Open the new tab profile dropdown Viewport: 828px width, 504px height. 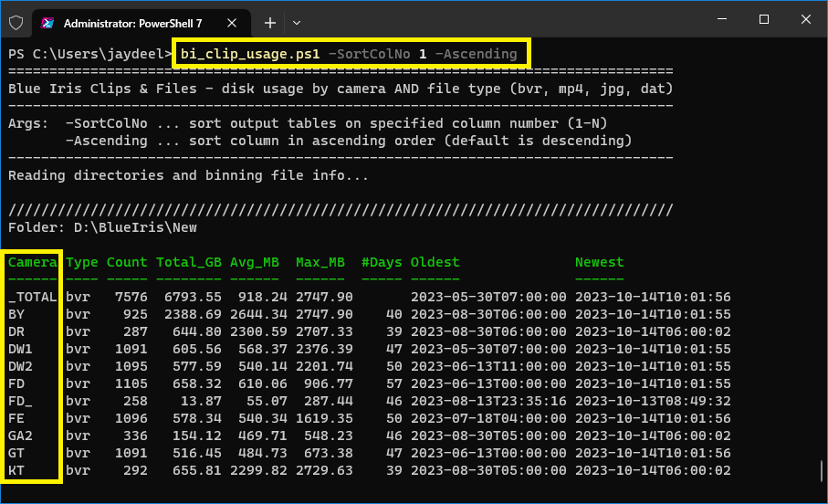(297, 23)
